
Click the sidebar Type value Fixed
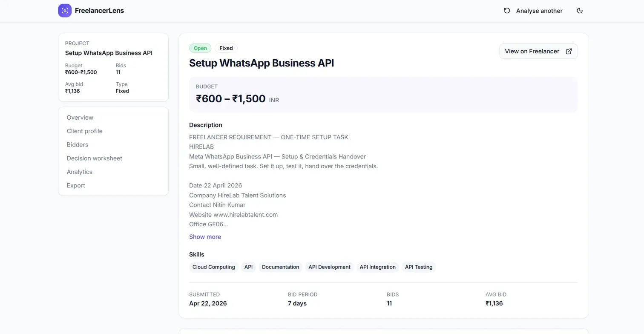point(122,91)
